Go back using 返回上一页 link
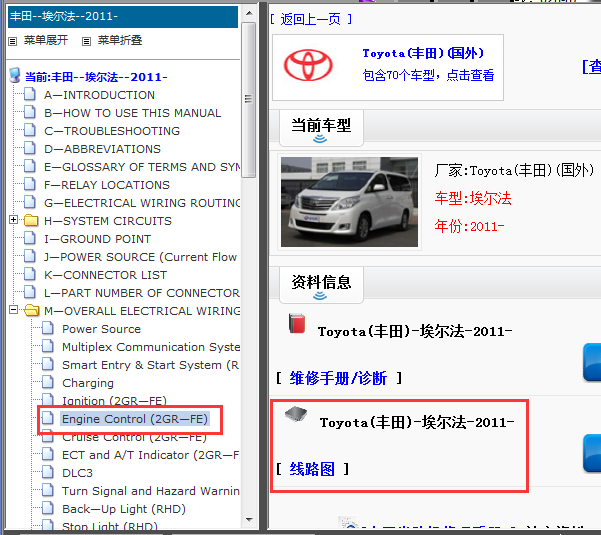Screen dimensions: 601x535 pos(310,19)
